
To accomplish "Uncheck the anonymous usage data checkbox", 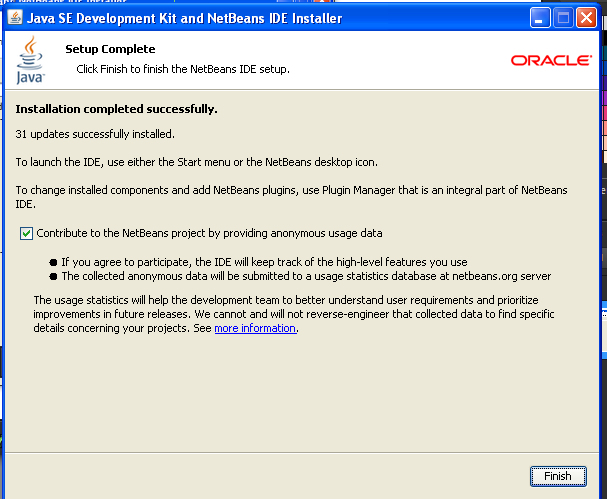I will (x=25, y=233).
